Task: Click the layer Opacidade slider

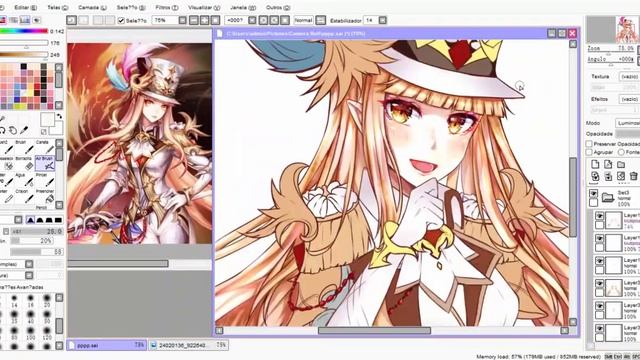Action: (x=627, y=134)
